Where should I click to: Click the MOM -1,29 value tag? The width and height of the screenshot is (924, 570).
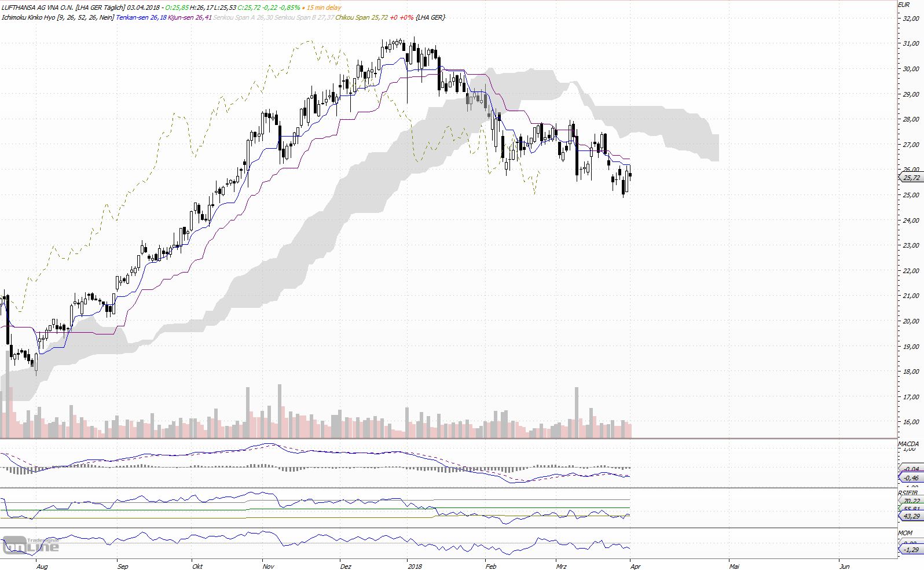(911, 550)
